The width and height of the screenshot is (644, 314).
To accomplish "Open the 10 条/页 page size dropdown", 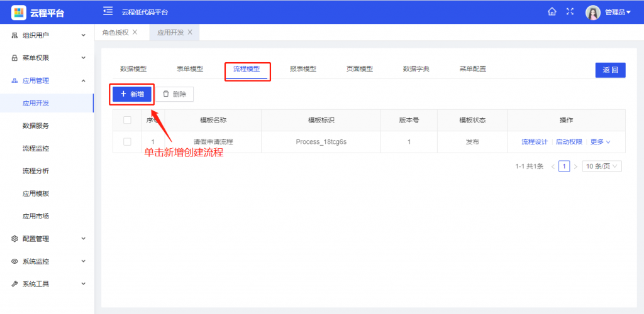I will tap(602, 166).
